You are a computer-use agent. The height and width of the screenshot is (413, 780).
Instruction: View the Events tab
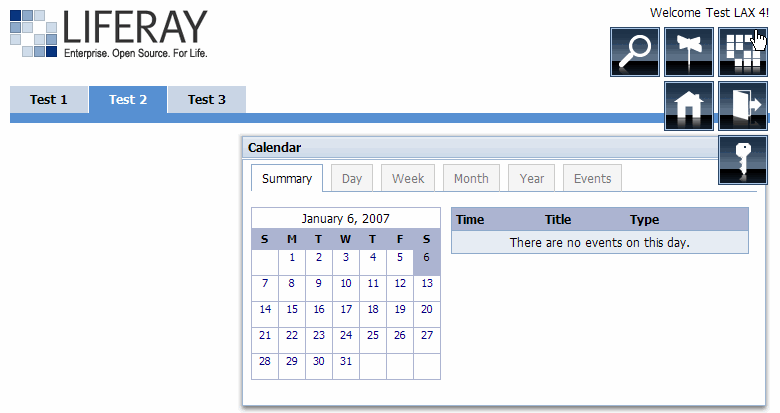[x=593, y=179]
